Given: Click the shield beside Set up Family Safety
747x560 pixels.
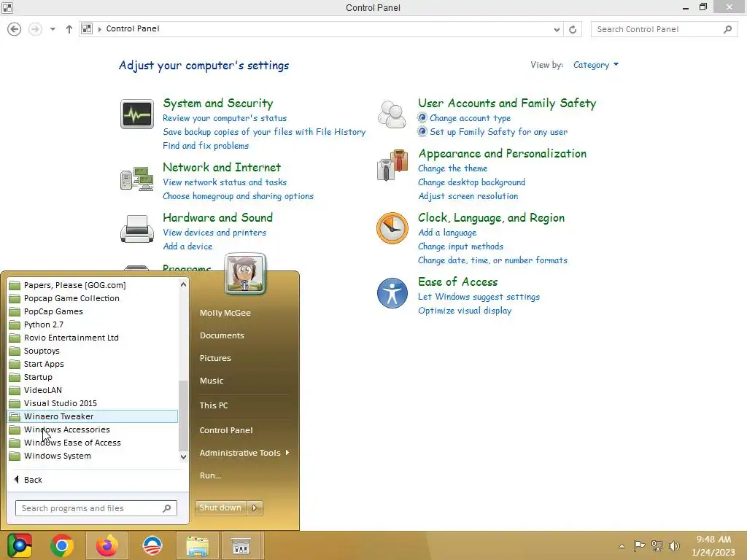Looking at the screenshot, I should 422,131.
